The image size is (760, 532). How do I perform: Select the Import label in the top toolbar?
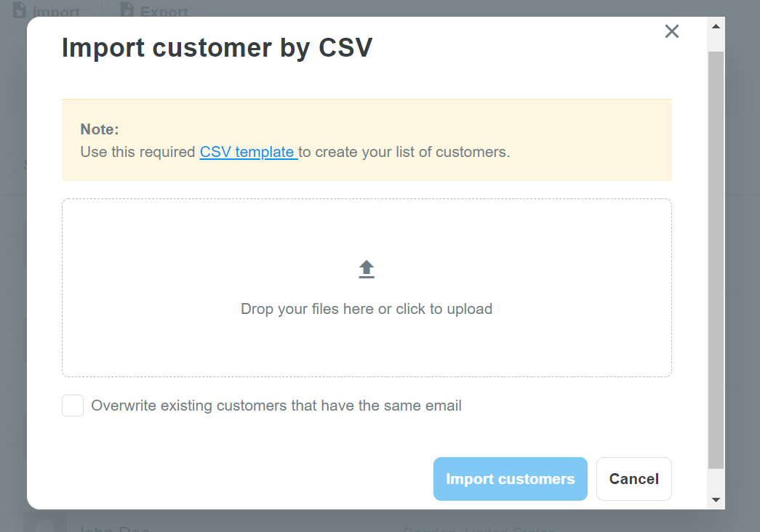click(57, 12)
